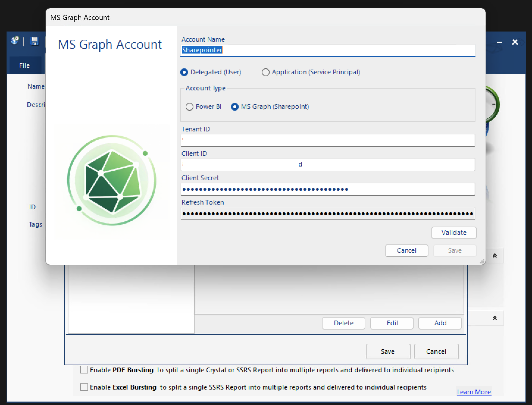Viewport: 532px width, 405px height.
Task: Minimize the background window
Action: pyautogui.click(x=500, y=42)
